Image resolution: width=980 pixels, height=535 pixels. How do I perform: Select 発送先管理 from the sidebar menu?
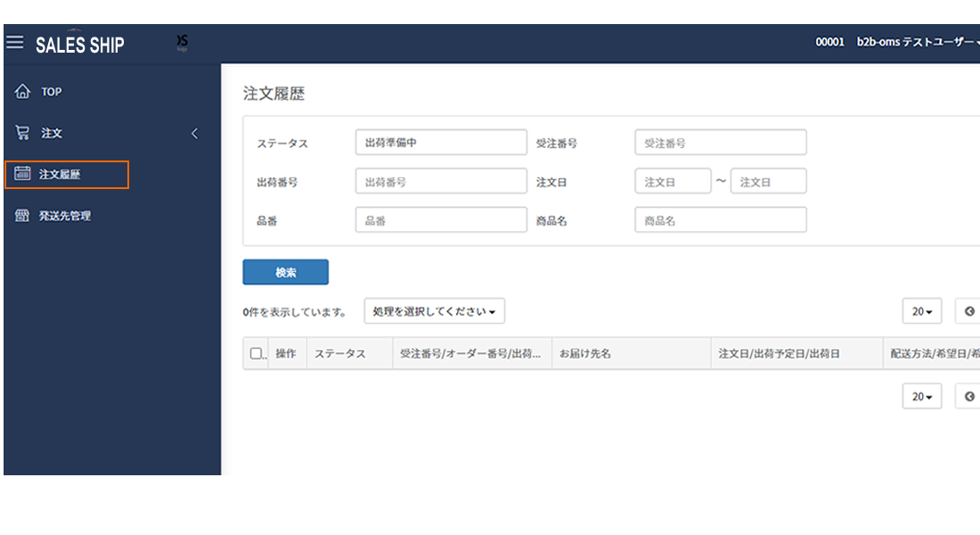66,215
